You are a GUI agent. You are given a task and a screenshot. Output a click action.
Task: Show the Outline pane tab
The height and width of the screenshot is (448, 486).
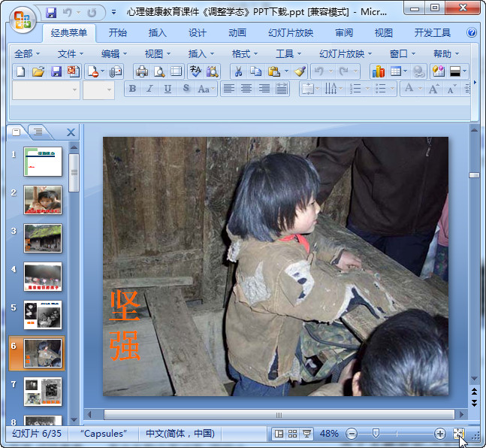point(38,132)
